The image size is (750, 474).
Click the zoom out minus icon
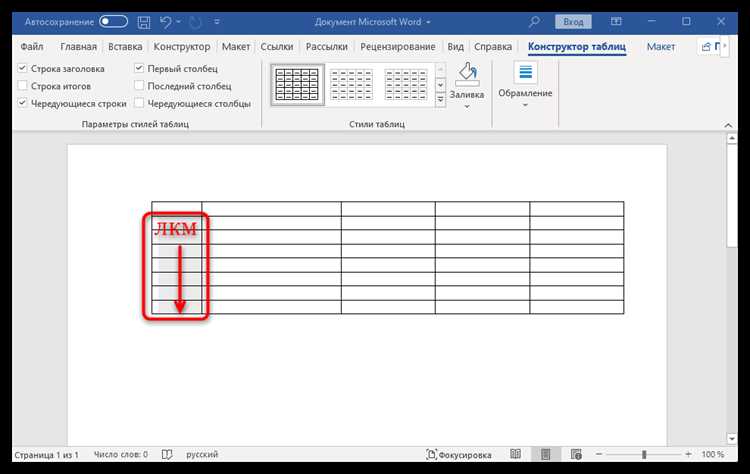[x=599, y=454]
